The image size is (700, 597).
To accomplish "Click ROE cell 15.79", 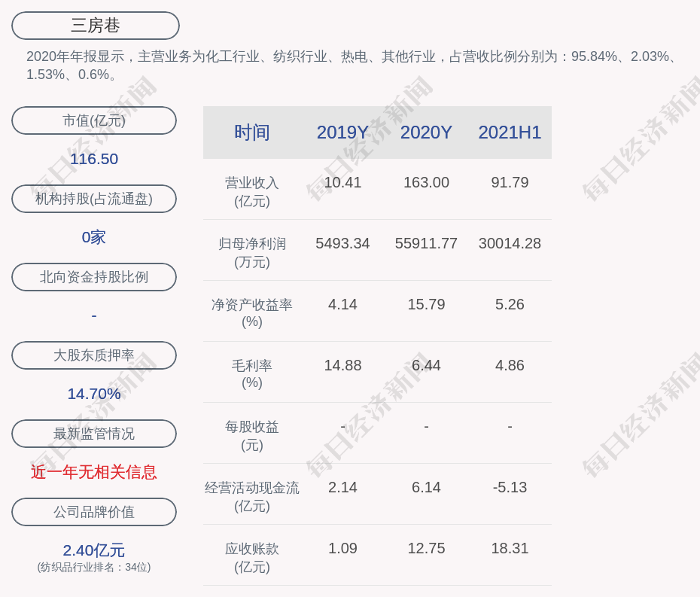I will (x=426, y=305).
